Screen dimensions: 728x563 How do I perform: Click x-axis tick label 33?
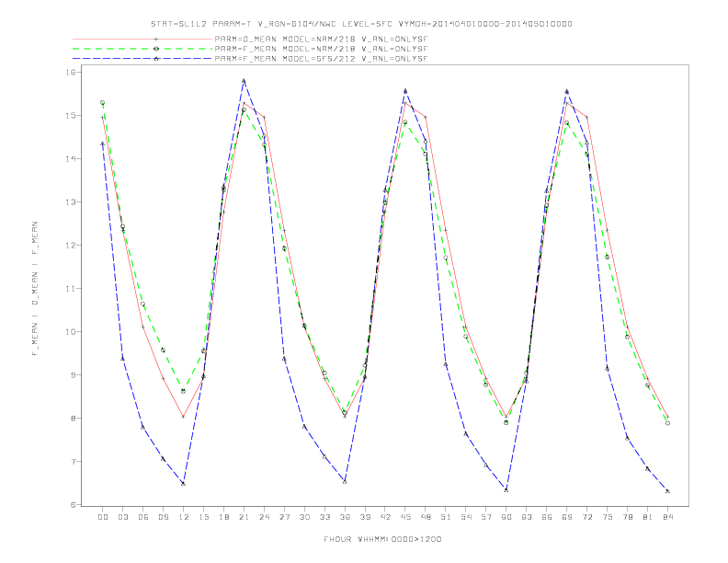pos(325,517)
